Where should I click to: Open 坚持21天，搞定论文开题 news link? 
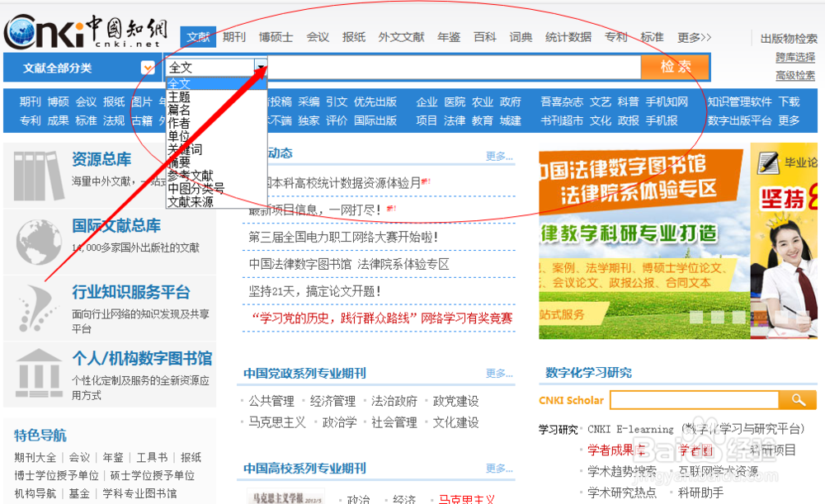[x=314, y=291]
